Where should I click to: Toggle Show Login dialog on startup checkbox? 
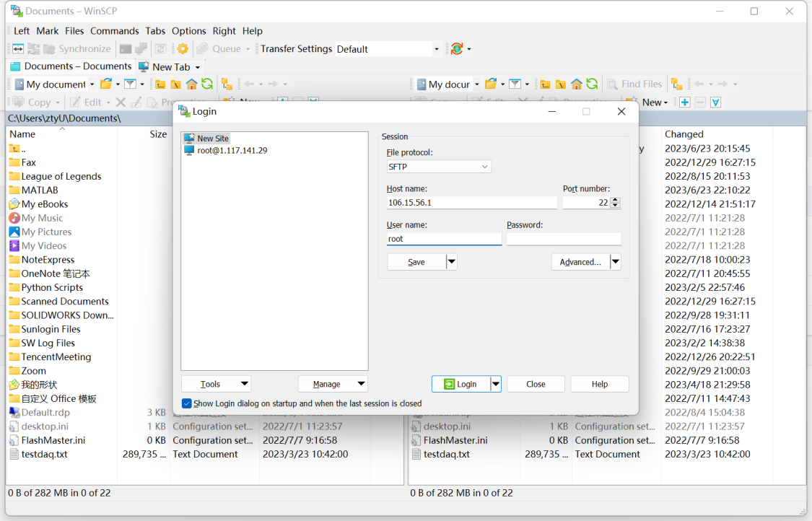point(186,403)
